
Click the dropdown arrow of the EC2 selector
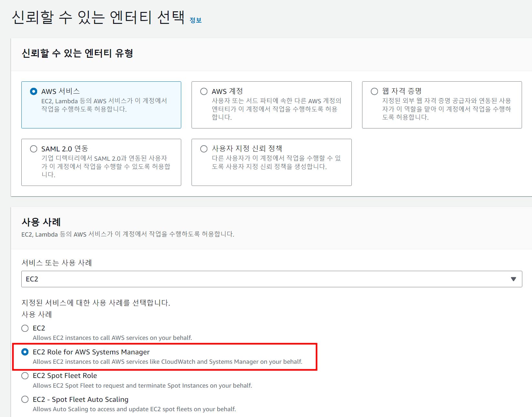[513, 279]
